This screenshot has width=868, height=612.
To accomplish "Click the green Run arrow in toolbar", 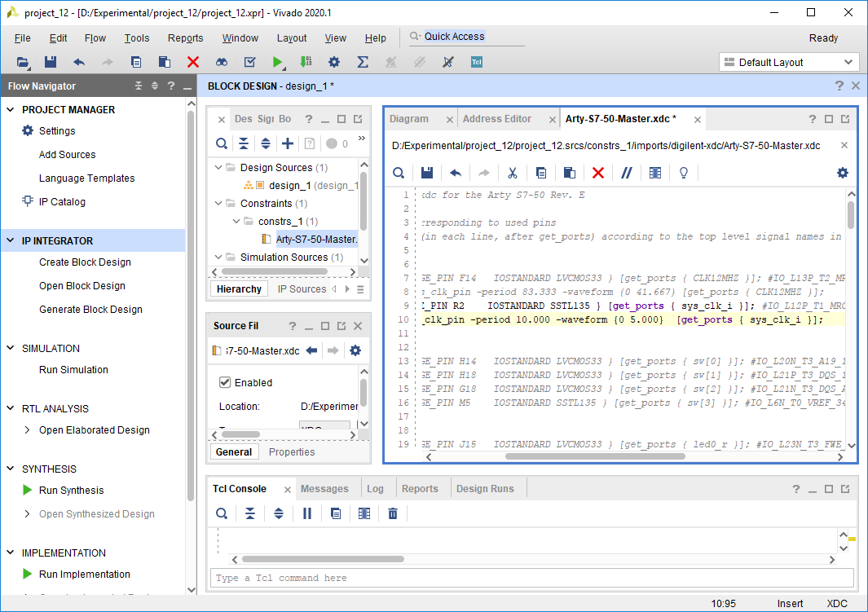I will click(x=277, y=62).
